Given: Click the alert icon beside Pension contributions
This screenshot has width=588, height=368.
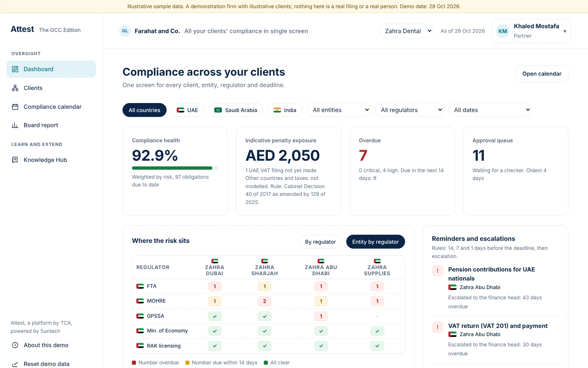Looking at the screenshot, I should coord(438,271).
